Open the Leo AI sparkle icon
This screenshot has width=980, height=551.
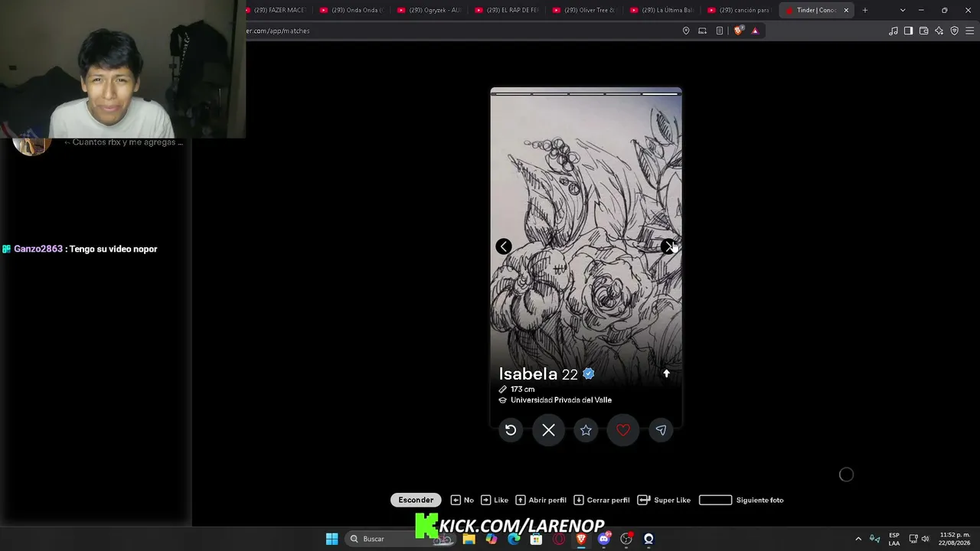pyautogui.click(x=939, y=31)
